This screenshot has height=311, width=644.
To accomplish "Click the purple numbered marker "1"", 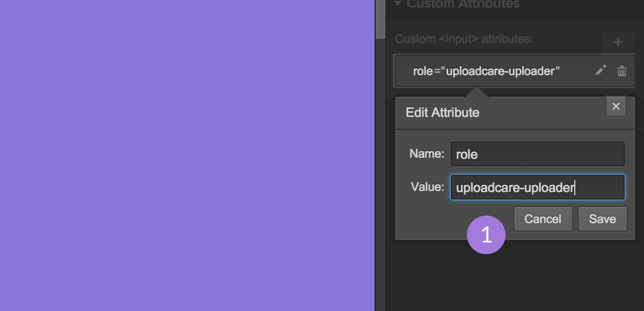I will pyautogui.click(x=486, y=235).
